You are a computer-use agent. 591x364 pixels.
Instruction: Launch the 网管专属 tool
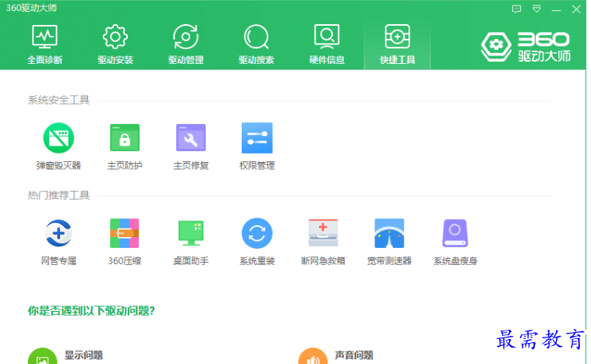pos(58,242)
